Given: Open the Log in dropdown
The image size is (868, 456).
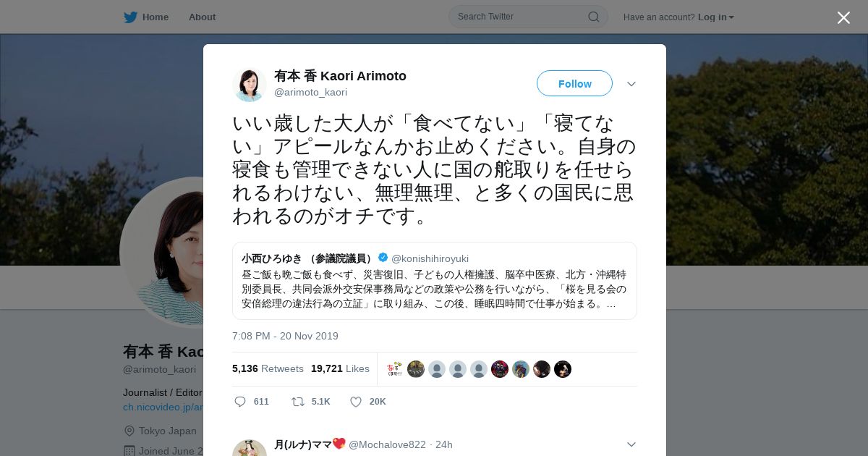Looking at the screenshot, I should coord(715,17).
